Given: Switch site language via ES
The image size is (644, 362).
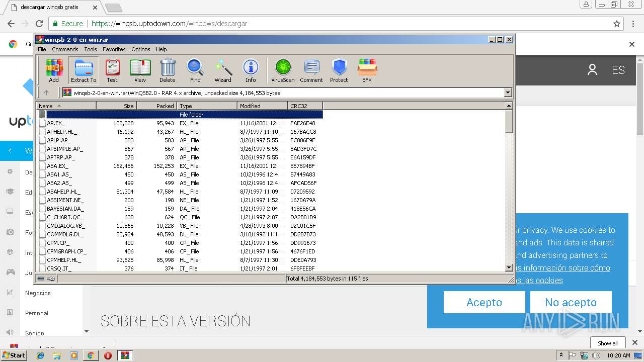Looking at the screenshot, I should pyautogui.click(x=618, y=70).
